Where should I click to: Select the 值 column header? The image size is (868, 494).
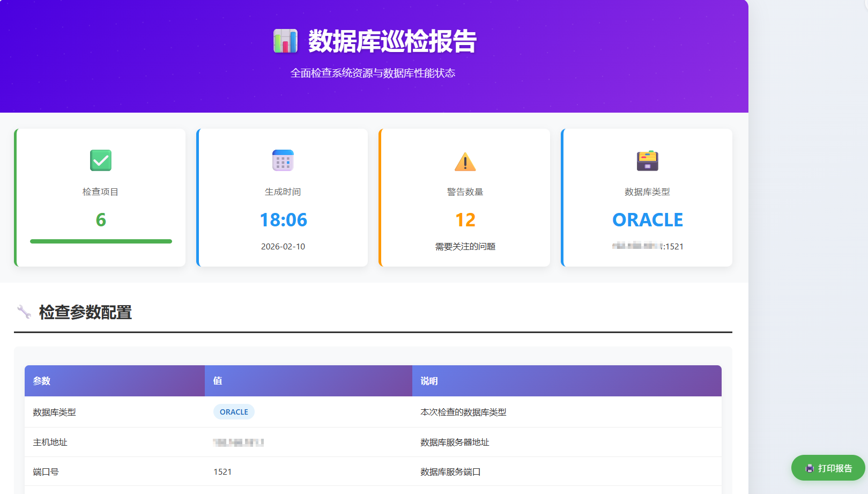tap(308, 381)
